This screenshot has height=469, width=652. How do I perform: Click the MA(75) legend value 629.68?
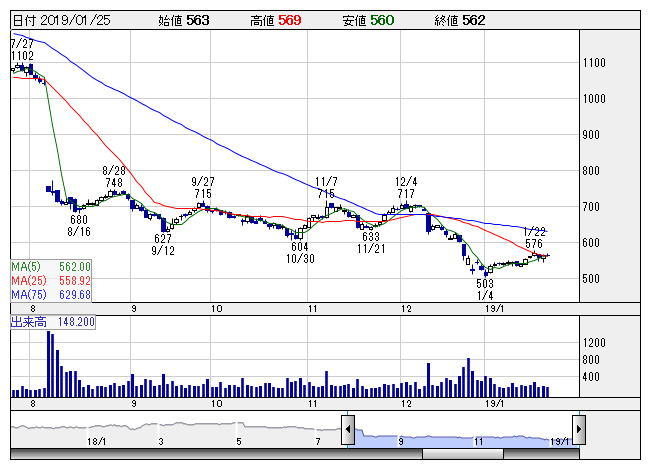[x=74, y=295]
